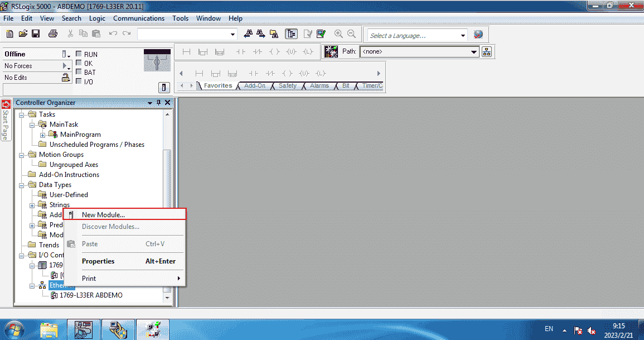Image resolution: width=644 pixels, height=340 pixels.
Task: Click the globe icon beside language selector
Action: pyautogui.click(x=478, y=35)
